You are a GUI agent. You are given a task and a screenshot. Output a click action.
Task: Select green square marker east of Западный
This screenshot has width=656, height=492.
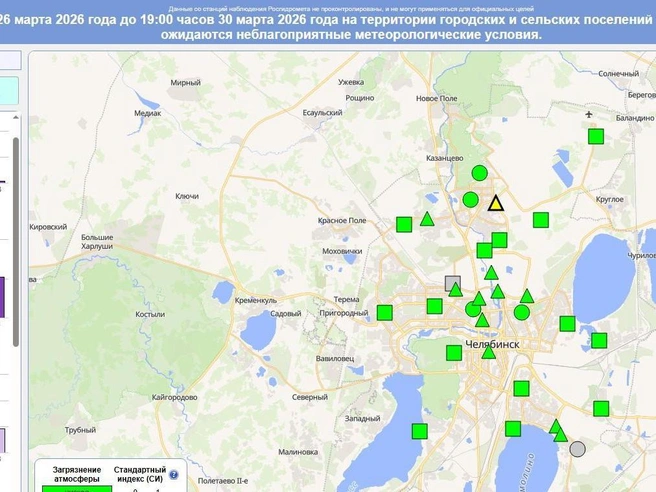[419, 431]
